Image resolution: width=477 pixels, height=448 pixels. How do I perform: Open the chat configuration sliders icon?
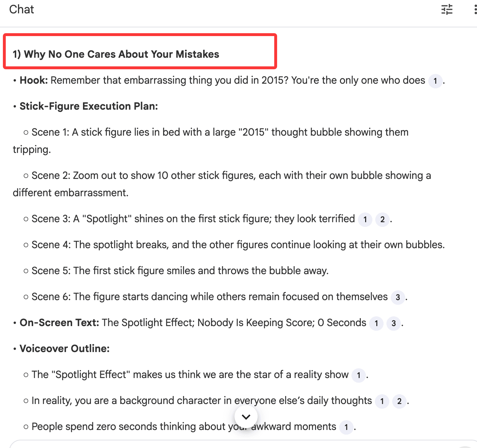click(447, 9)
